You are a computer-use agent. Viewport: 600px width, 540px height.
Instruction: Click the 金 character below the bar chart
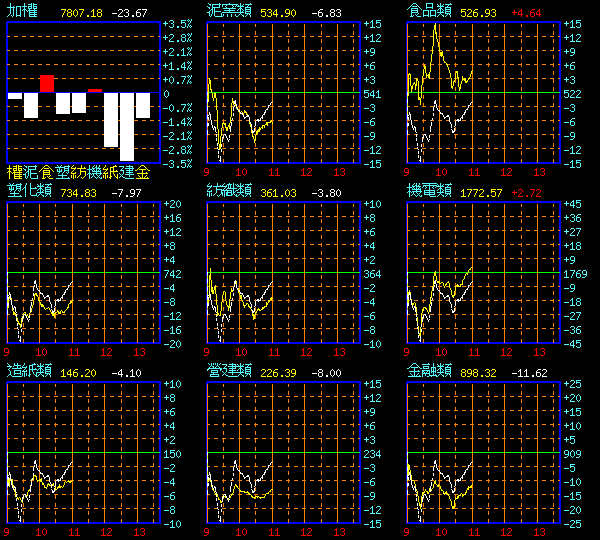[x=142, y=173]
